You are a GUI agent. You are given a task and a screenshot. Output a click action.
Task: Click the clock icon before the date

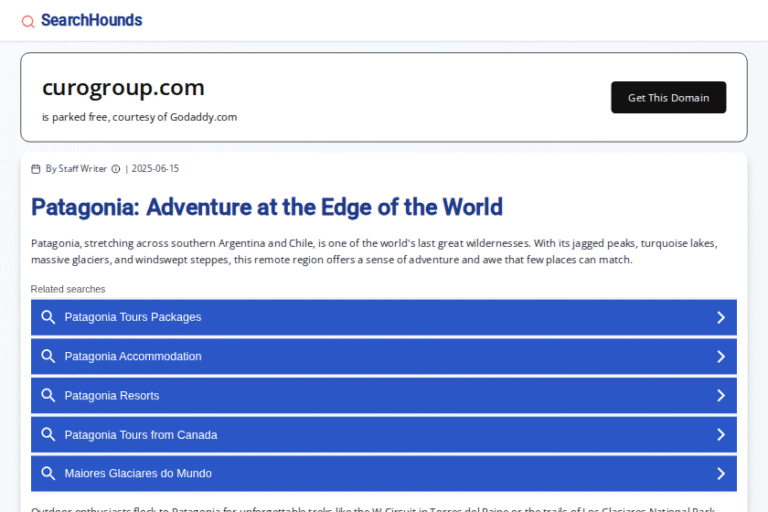116,169
